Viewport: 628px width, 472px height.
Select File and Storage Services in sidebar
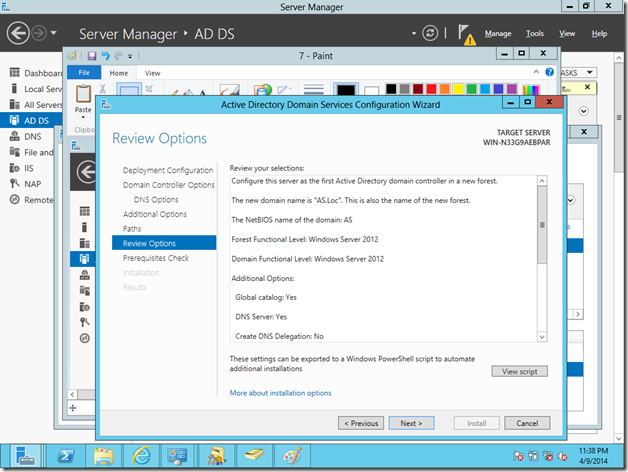[x=31, y=153]
